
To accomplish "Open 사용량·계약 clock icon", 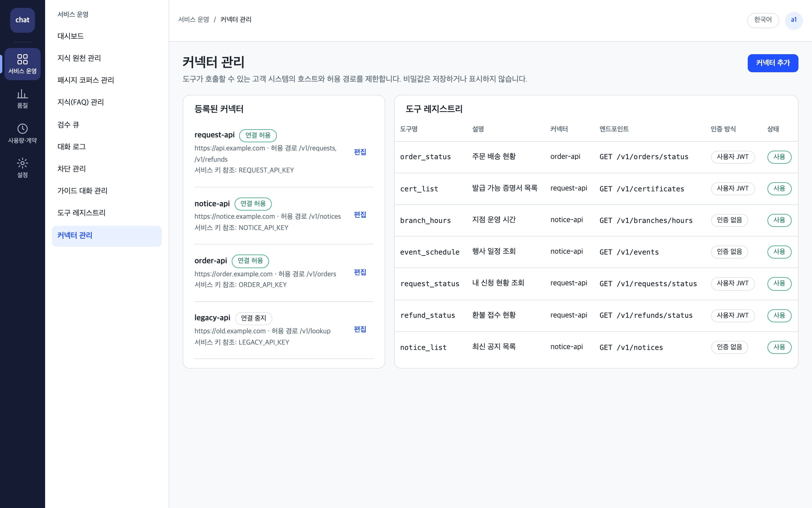I will [x=23, y=133].
